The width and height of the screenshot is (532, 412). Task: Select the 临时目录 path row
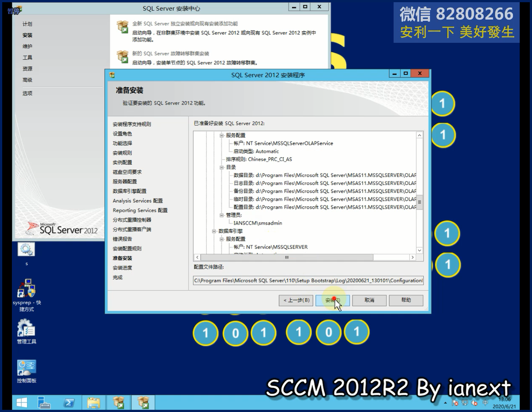[x=324, y=199]
